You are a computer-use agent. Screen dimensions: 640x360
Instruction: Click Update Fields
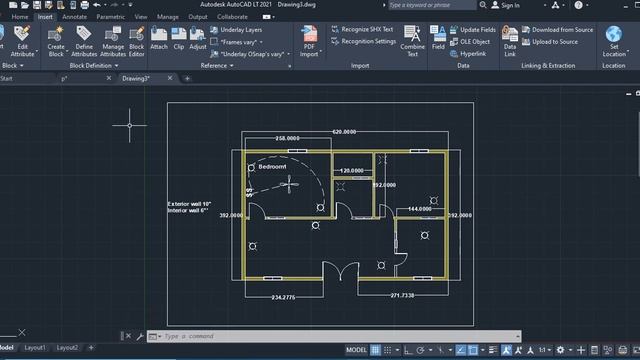(x=473, y=30)
